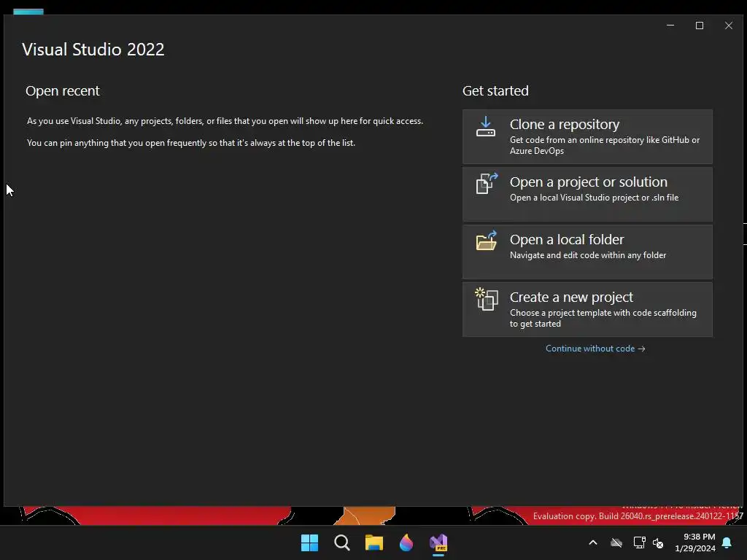
Task: Click the Clone a repository download icon
Action: [485, 127]
